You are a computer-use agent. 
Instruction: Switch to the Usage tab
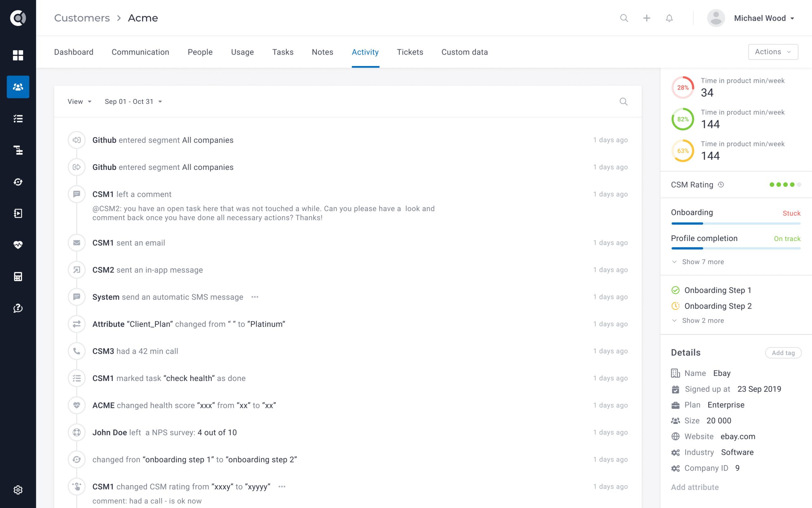(x=242, y=52)
